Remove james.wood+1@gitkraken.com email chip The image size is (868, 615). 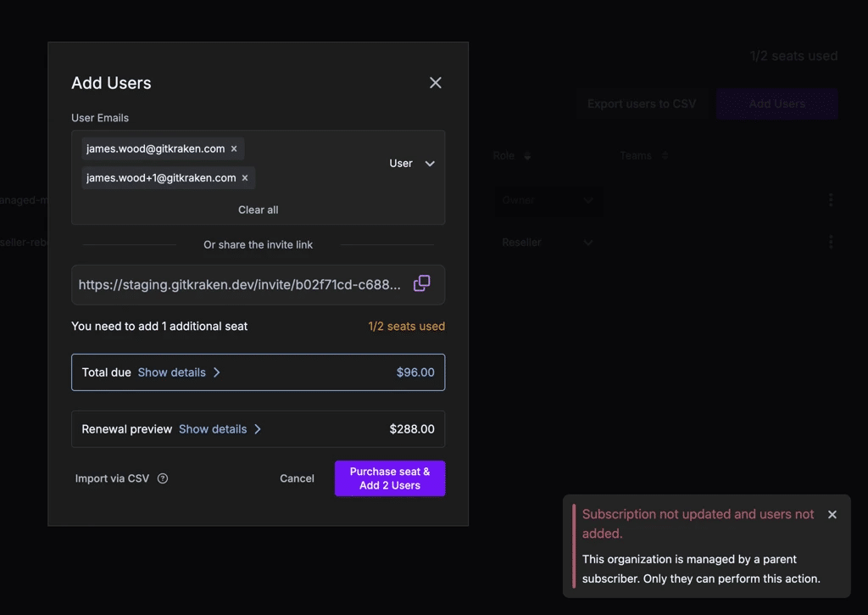pyautogui.click(x=245, y=178)
